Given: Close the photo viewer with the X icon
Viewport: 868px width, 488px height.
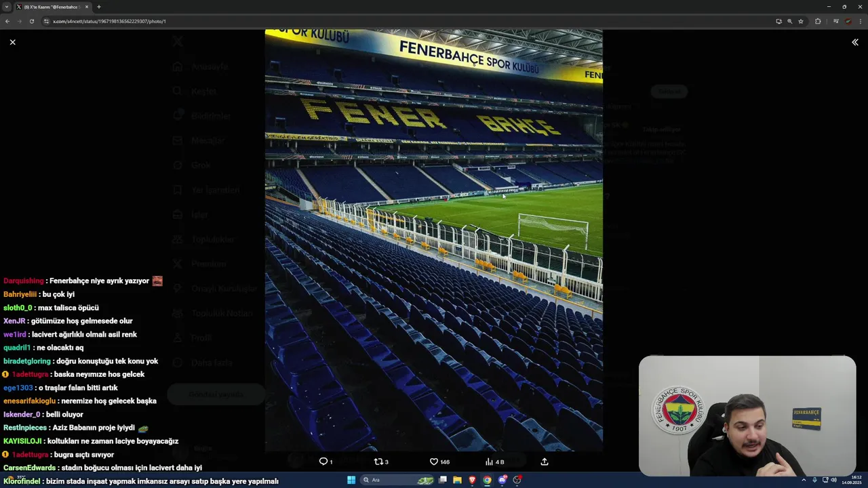Looking at the screenshot, I should click(x=12, y=42).
